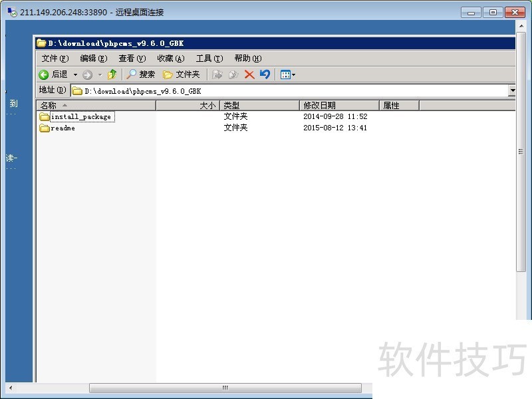Close the Remote Desktop connection window
This screenshot has width=532, height=399.
tap(515, 13)
